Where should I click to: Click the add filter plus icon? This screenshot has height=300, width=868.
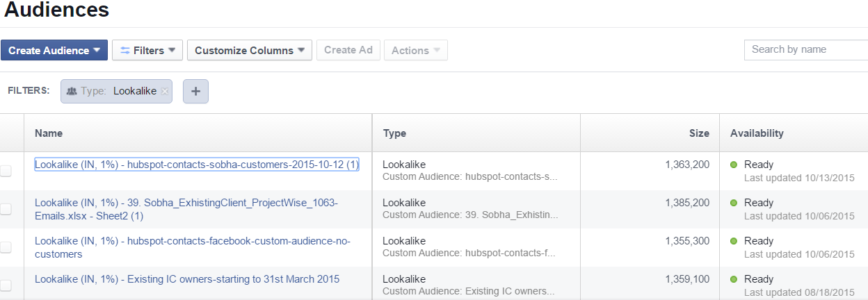tap(195, 91)
